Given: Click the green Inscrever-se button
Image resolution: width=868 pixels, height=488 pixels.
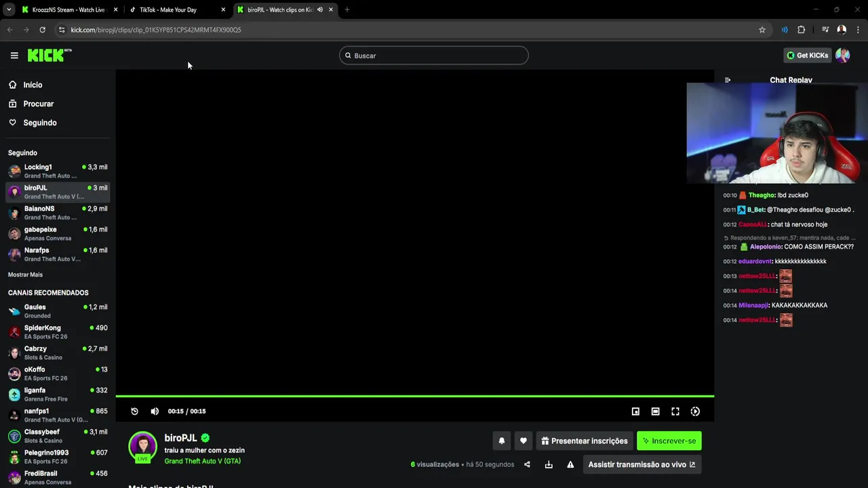Looking at the screenshot, I should [669, 441].
